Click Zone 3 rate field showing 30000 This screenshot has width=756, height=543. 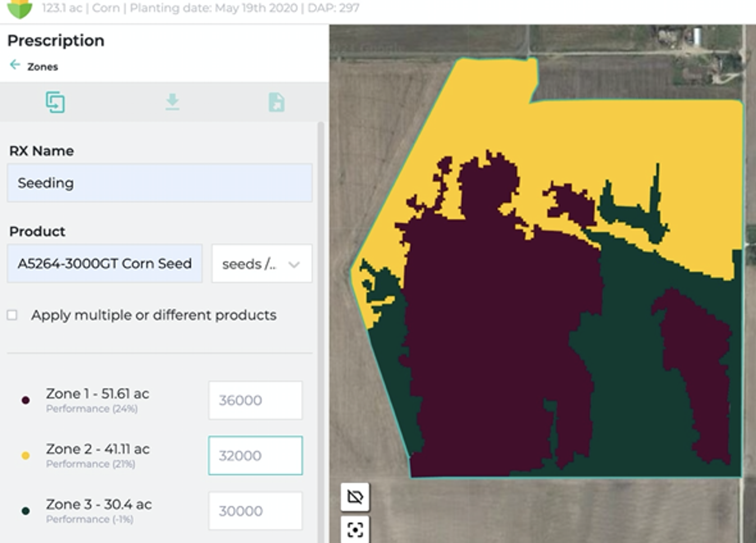click(x=255, y=511)
